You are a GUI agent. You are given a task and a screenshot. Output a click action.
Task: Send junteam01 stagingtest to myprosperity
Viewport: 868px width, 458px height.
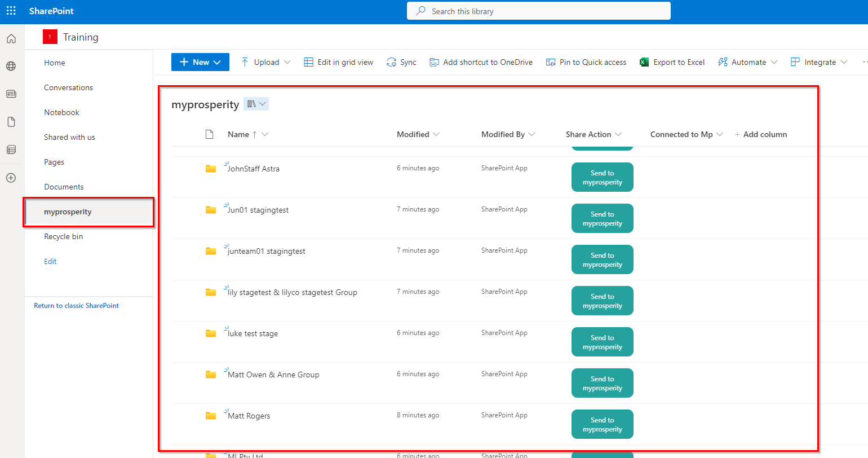tap(603, 259)
